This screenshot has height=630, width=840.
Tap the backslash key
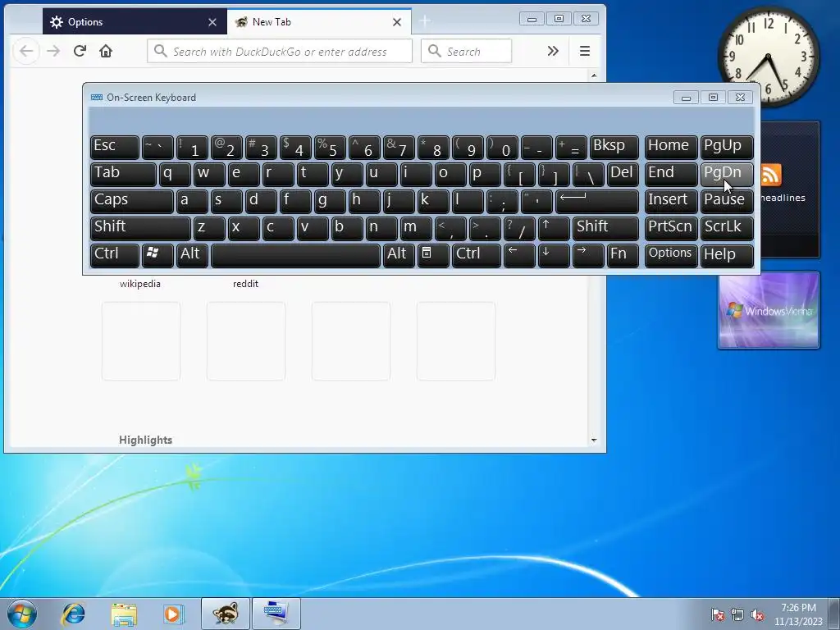[588, 174]
